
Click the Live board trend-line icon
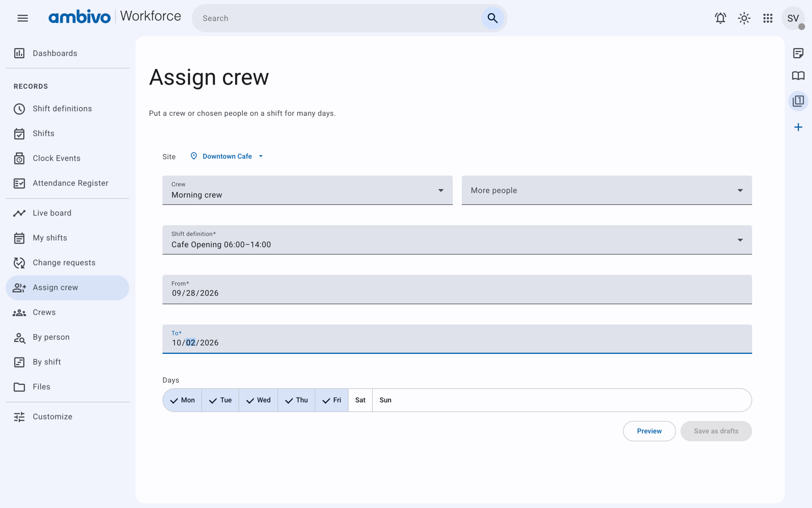click(19, 213)
